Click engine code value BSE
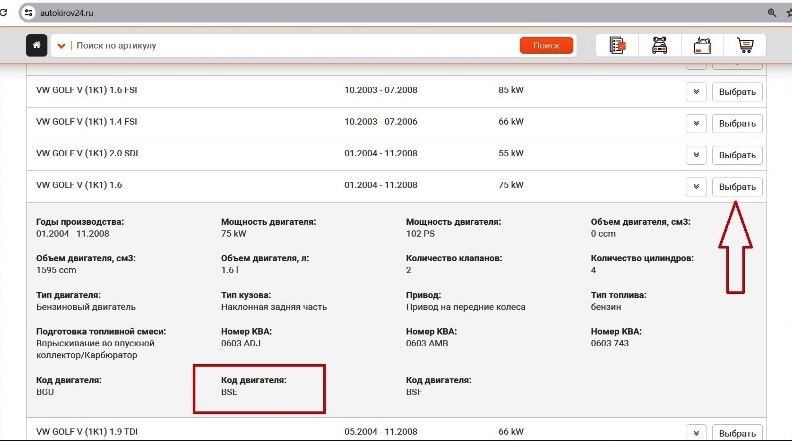Image resolution: width=792 pixels, height=441 pixels. [229, 392]
